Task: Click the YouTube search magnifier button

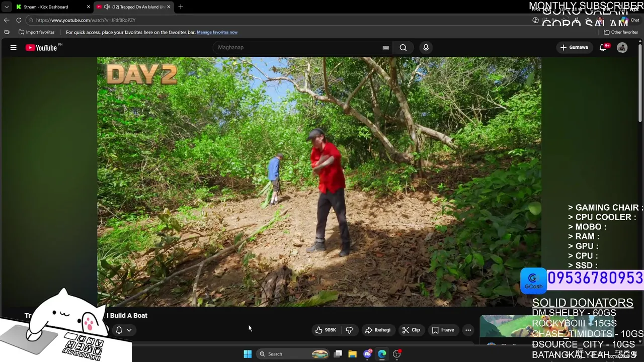Action: (403, 47)
